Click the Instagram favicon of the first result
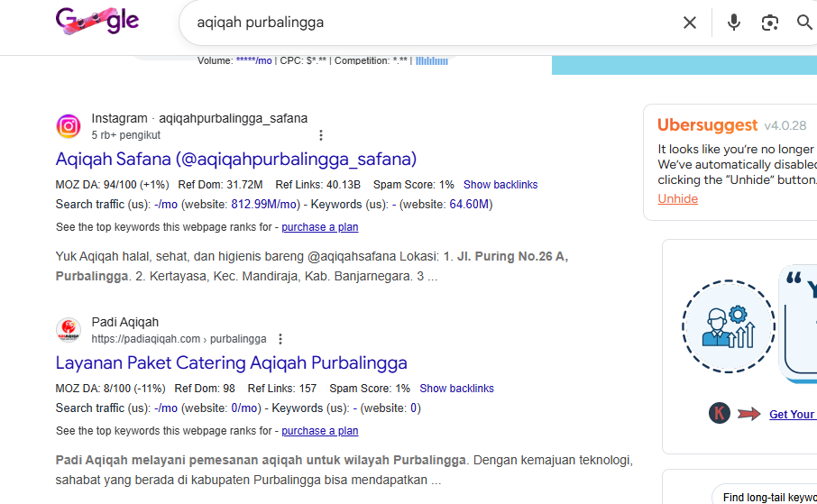Image resolution: width=817 pixels, height=504 pixels. (x=69, y=126)
